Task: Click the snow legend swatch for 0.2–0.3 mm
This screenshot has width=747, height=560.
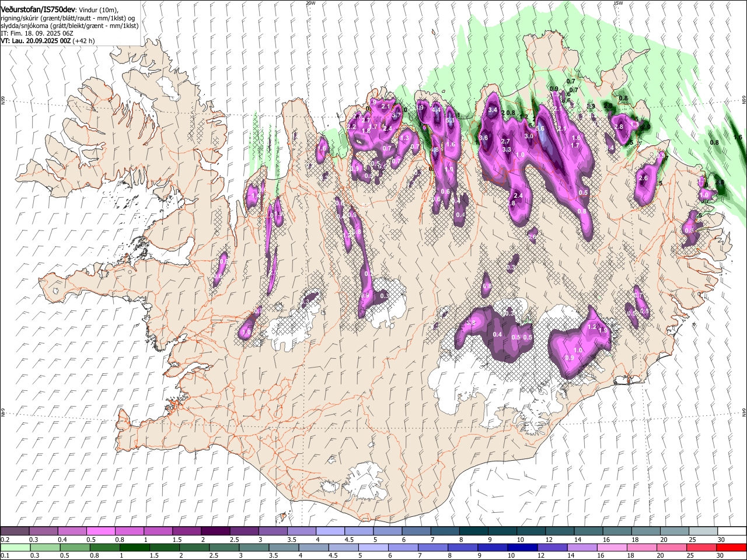Action: (15, 531)
